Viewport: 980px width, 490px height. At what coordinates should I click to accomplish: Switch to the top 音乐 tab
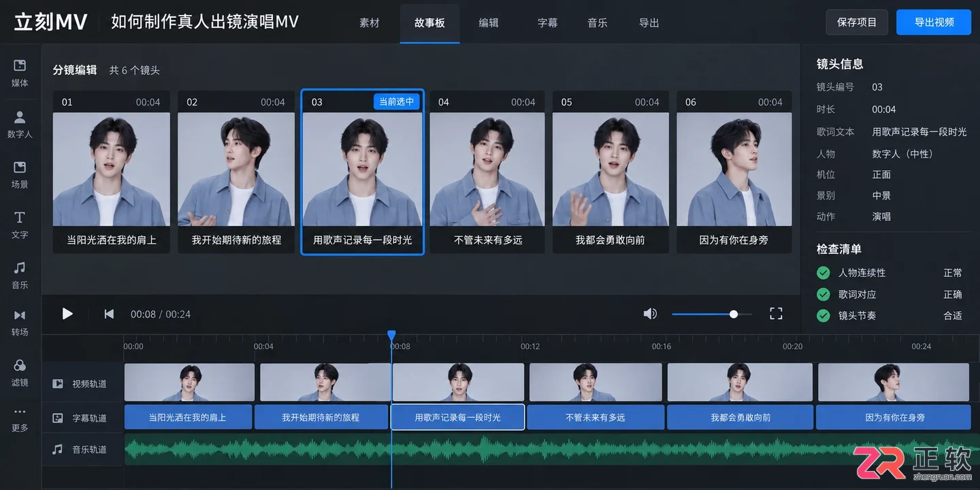click(598, 22)
